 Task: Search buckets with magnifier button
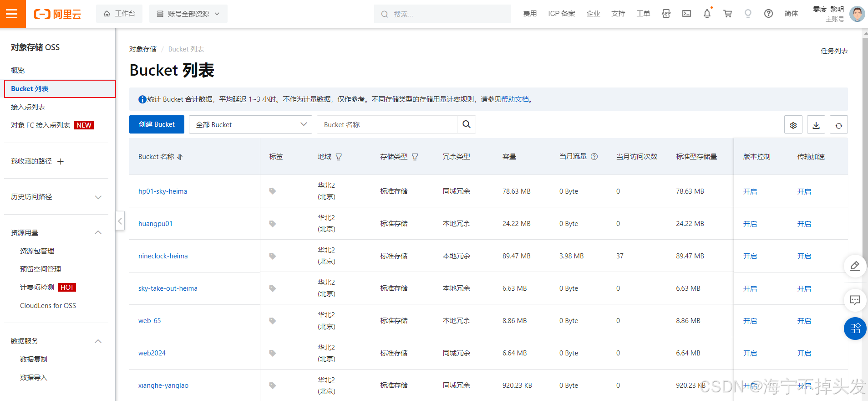(x=467, y=124)
